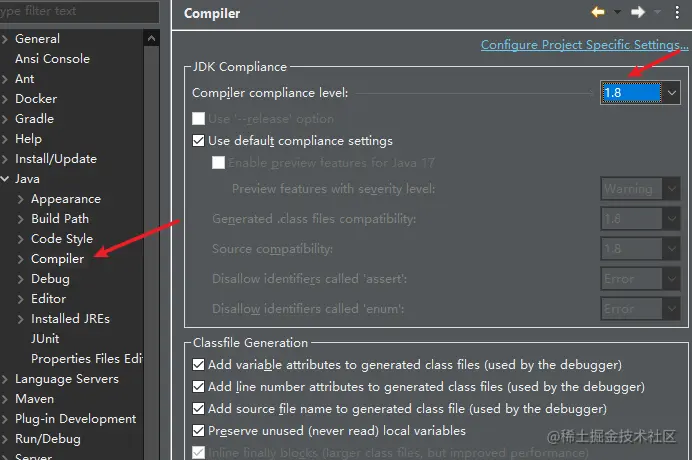Image resolution: width=692 pixels, height=460 pixels.
Task: Select Compiler preferences label in tree
Action: point(57,259)
